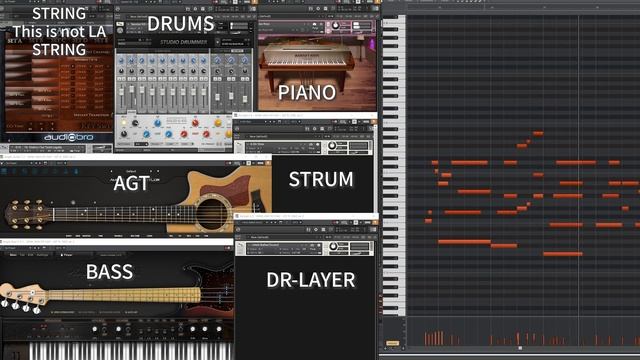Image resolution: width=640 pixels, height=360 pixels.
Task: Click the Kontakt logo in the DRUMS window
Action: coord(118,9)
